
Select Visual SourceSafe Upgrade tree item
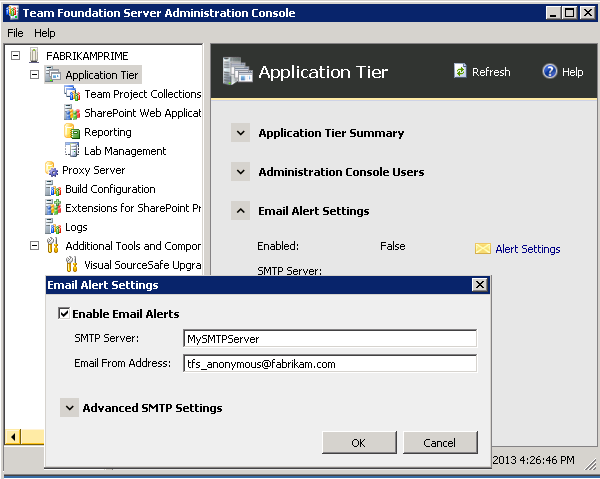[x=142, y=265]
